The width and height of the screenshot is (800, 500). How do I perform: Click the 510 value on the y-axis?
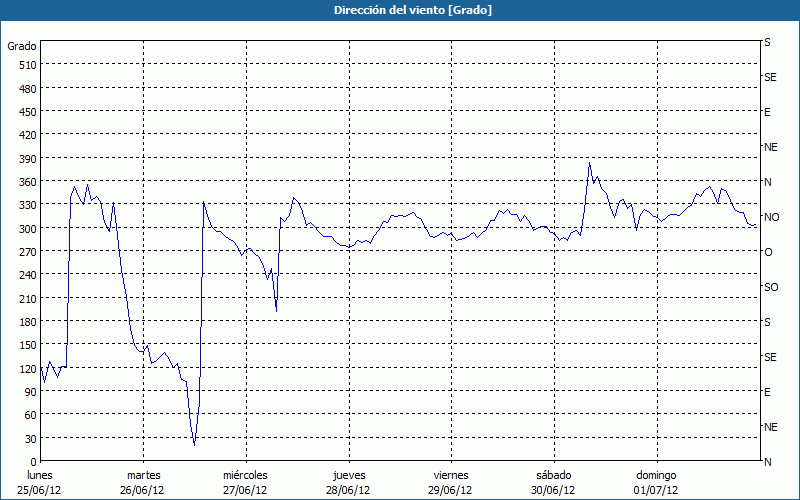click(26, 65)
